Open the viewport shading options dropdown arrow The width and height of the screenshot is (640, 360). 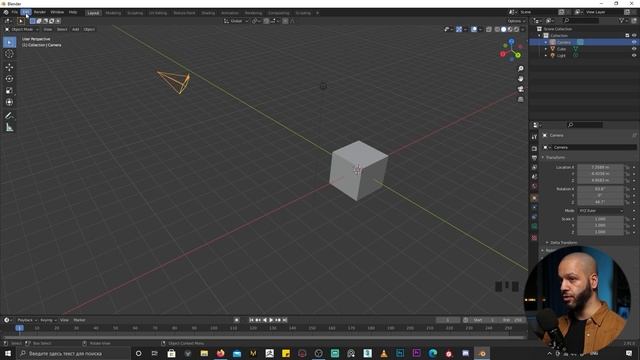tap(523, 29)
